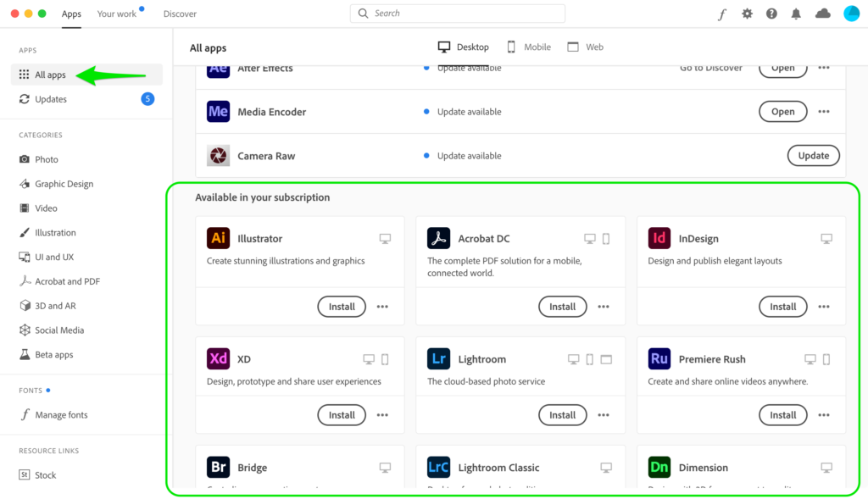The width and height of the screenshot is (868, 499).
Task: Open more options for XD
Action: click(382, 415)
